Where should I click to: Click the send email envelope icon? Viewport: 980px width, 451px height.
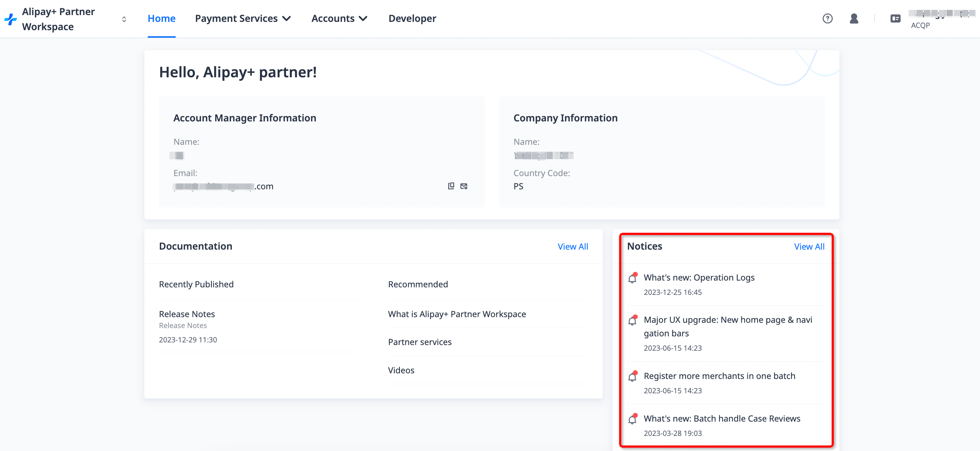click(x=464, y=186)
